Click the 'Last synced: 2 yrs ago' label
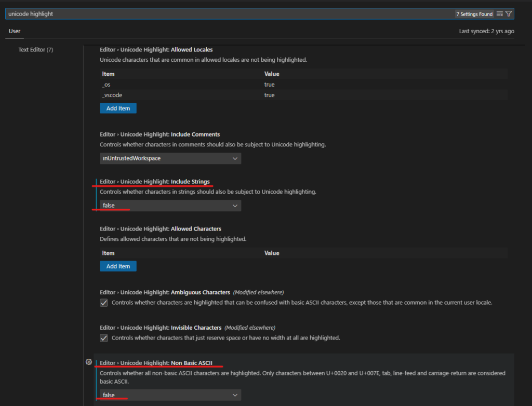This screenshot has height=406, width=532. click(486, 31)
